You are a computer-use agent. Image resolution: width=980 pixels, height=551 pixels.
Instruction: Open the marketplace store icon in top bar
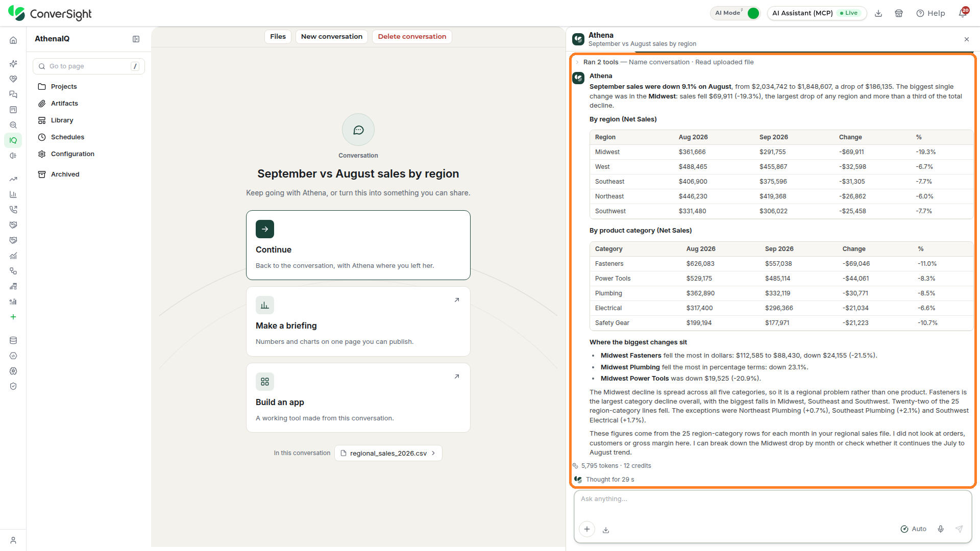pyautogui.click(x=899, y=13)
